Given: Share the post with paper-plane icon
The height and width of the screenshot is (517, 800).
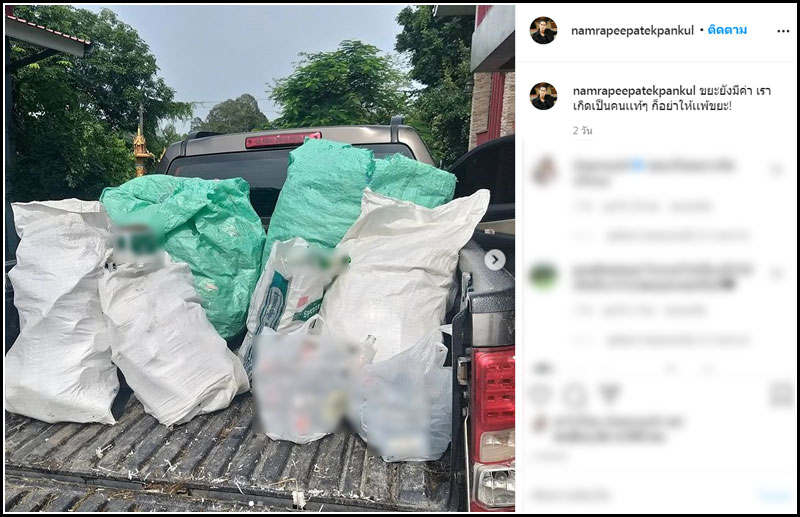Looking at the screenshot, I should [610, 394].
